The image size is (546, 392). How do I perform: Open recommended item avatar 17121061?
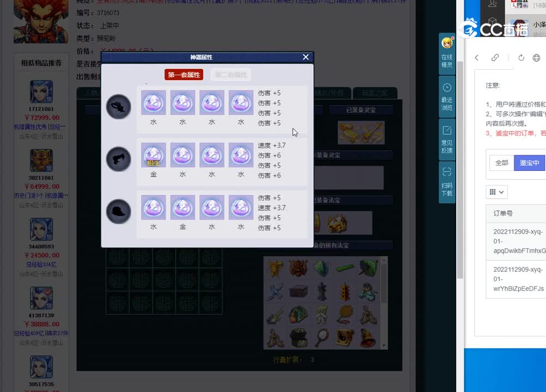41,91
